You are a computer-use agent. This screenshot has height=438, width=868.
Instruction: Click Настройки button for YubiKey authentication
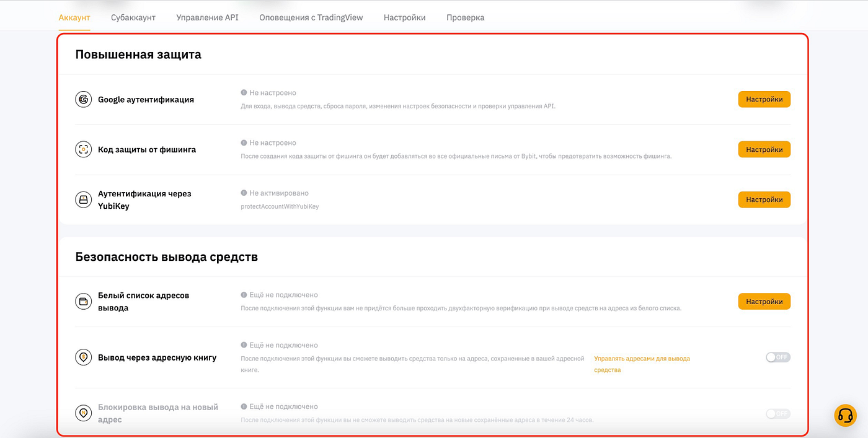(764, 199)
